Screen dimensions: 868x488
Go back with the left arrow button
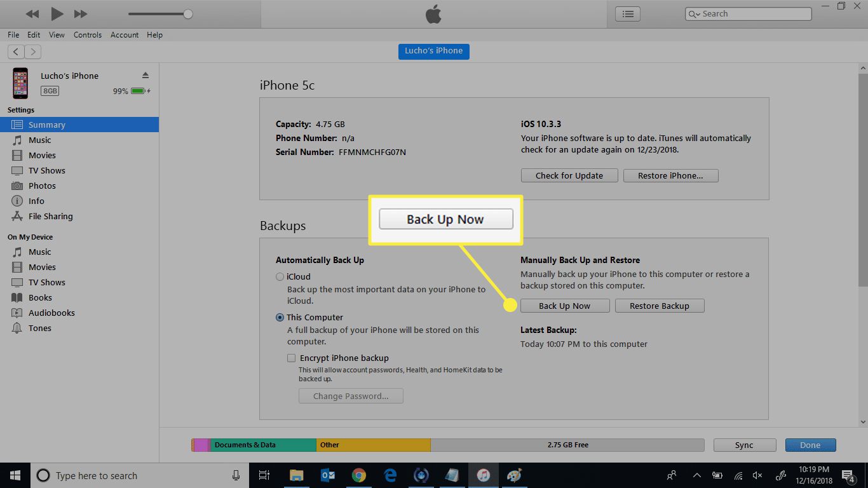16,51
